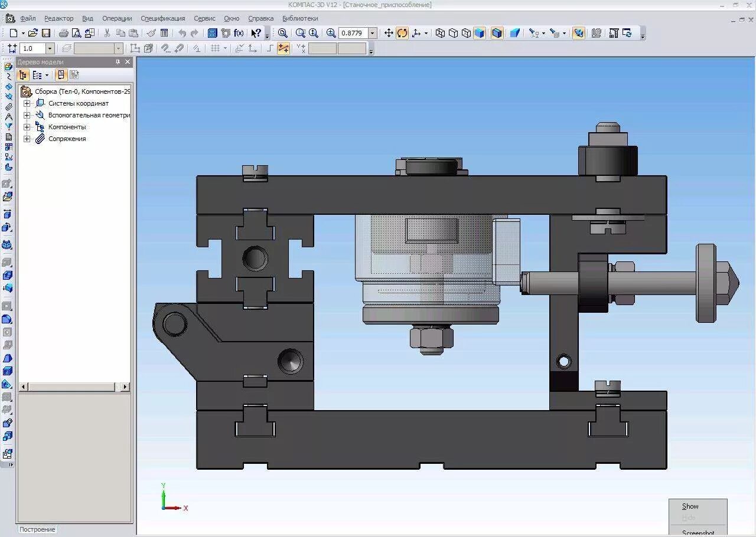The height and width of the screenshot is (537, 756).
Task: Activate the context help pointer
Action: 256,33
